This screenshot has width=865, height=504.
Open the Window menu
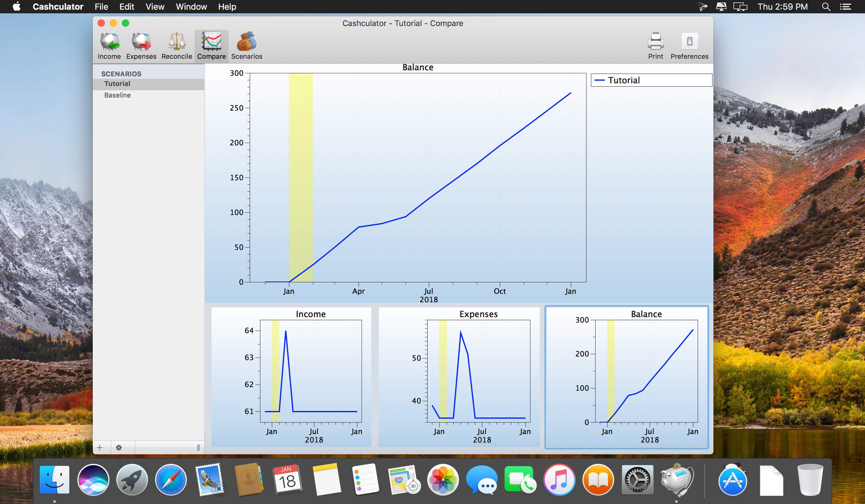tap(191, 7)
